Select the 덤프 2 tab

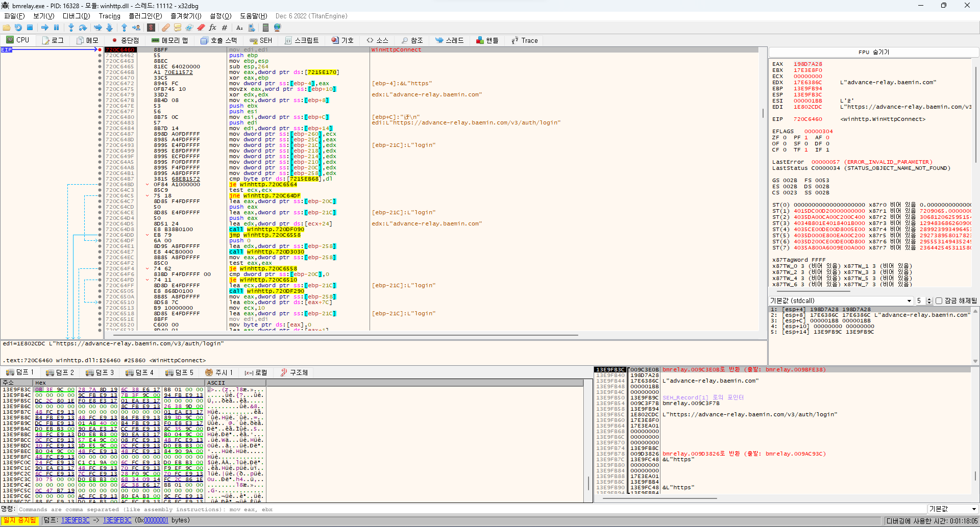pyautogui.click(x=60, y=372)
